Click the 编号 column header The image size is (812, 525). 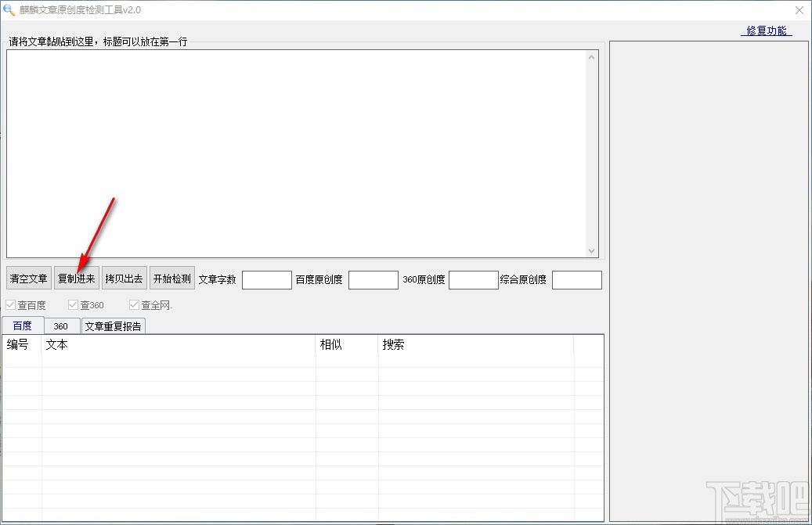point(22,344)
